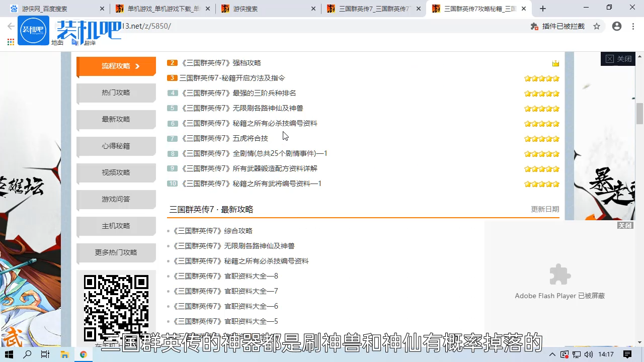Viewport: 644px width, 362px height.
Task: Show hidden icons via the tray chevron
Action: [552, 354]
